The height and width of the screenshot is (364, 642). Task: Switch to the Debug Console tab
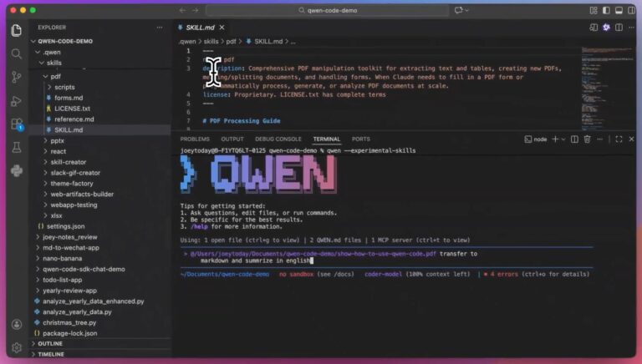pyautogui.click(x=278, y=139)
